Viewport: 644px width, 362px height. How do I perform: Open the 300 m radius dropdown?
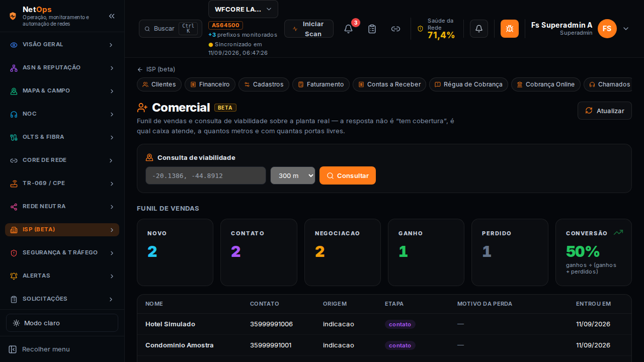tap(293, 175)
